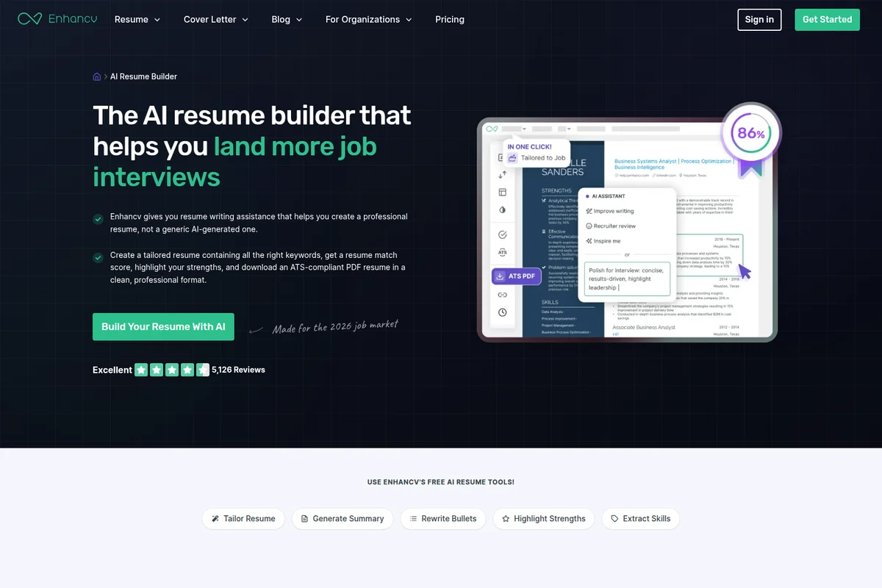Image resolution: width=882 pixels, height=588 pixels.
Task: Click the 86% resume score ring
Action: [750, 134]
